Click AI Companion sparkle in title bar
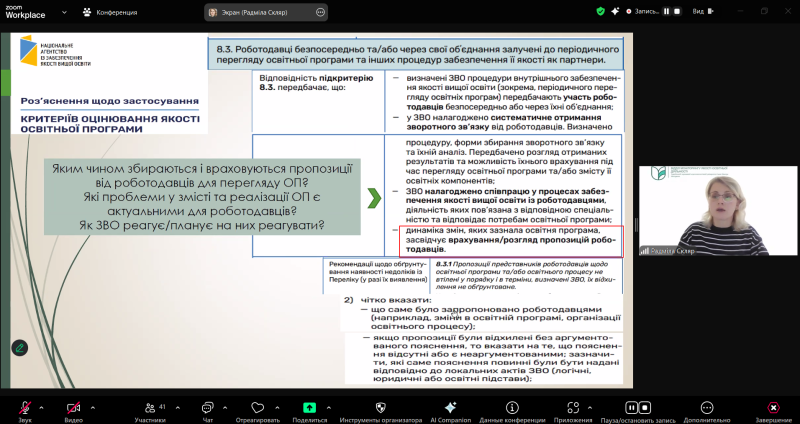Viewport: 800px width, 424px height. click(615, 11)
